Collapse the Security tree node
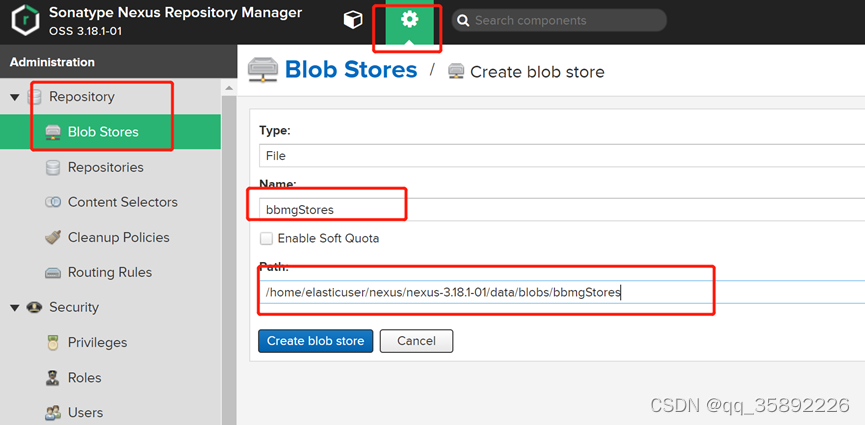 (x=14, y=308)
